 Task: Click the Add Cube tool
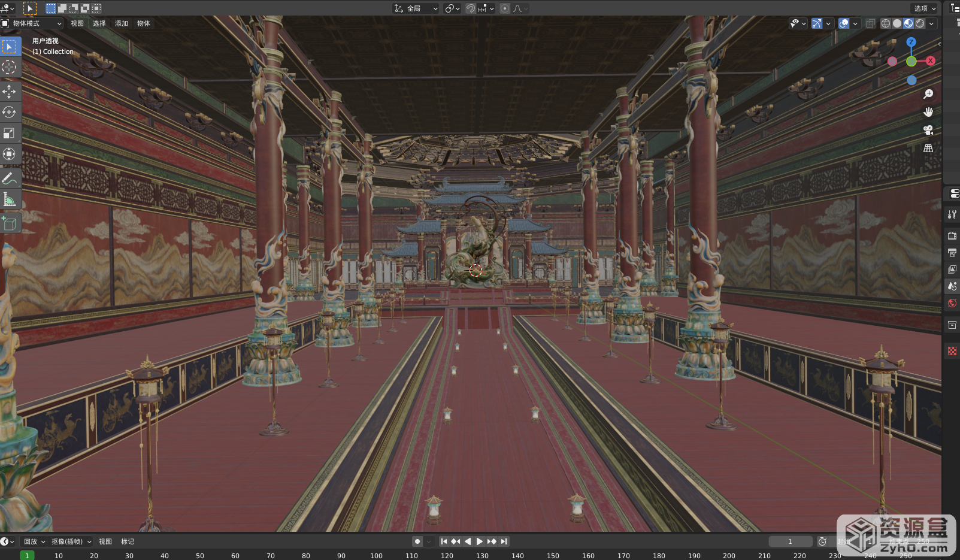pos(9,223)
